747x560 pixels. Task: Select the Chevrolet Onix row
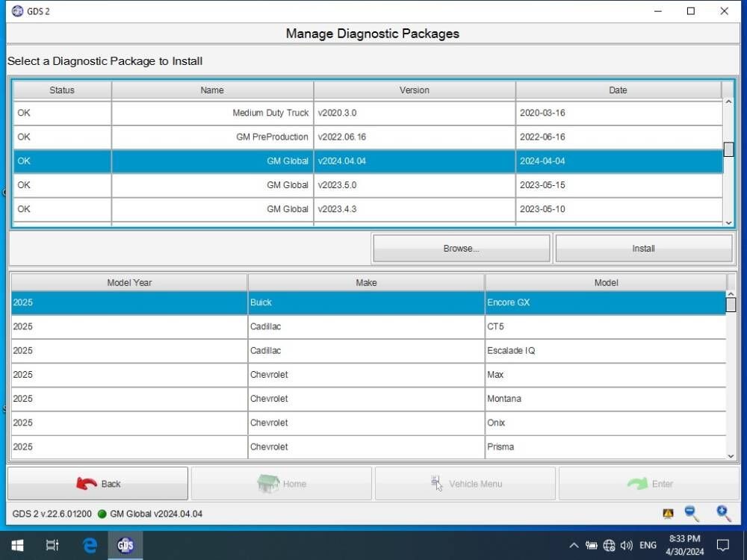point(368,423)
